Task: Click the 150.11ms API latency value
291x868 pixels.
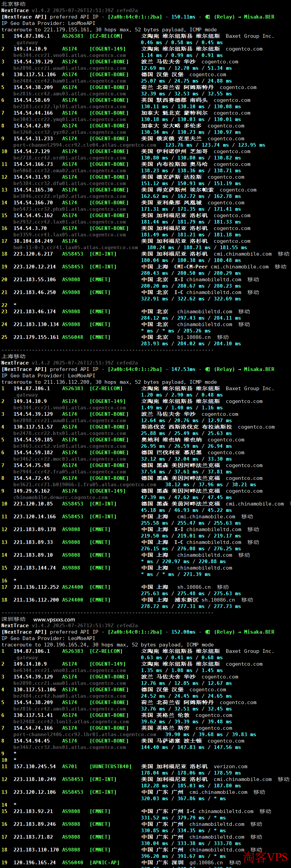Action: pos(183,17)
